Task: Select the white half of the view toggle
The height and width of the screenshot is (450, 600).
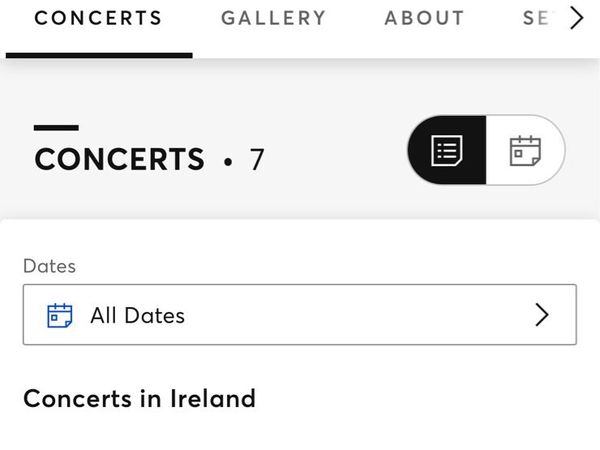Action: click(525, 150)
